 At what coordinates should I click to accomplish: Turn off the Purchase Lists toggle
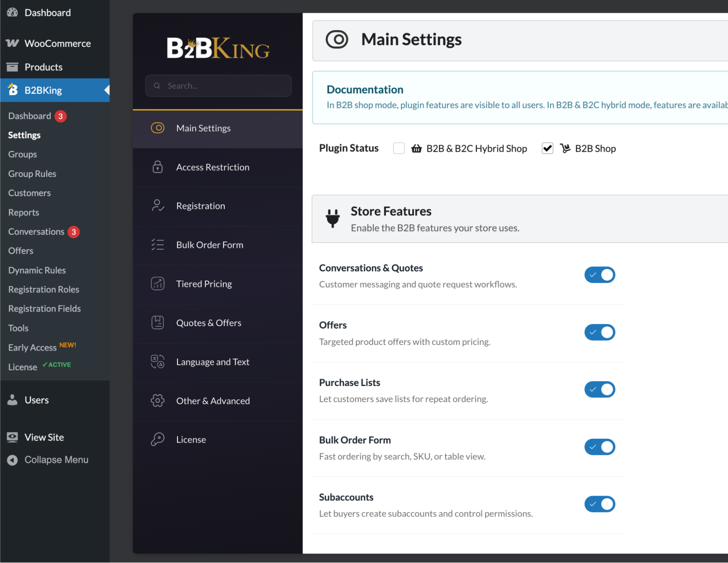600,389
